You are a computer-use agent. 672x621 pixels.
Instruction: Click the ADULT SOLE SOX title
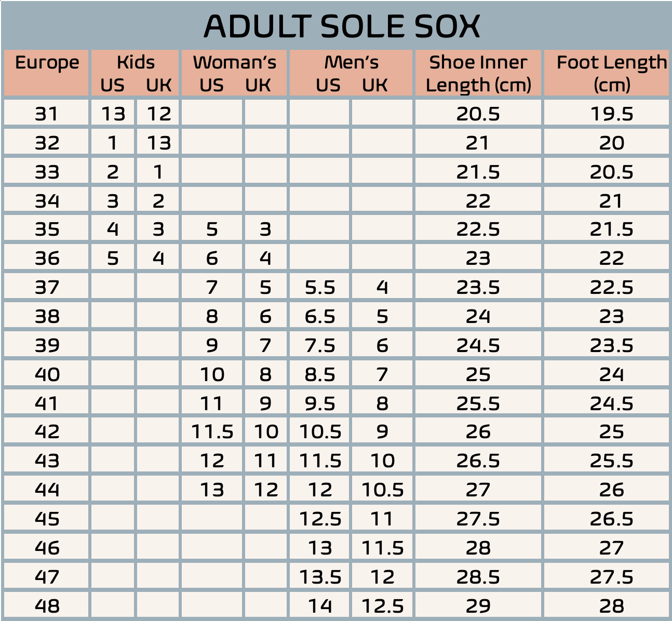click(341, 26)
